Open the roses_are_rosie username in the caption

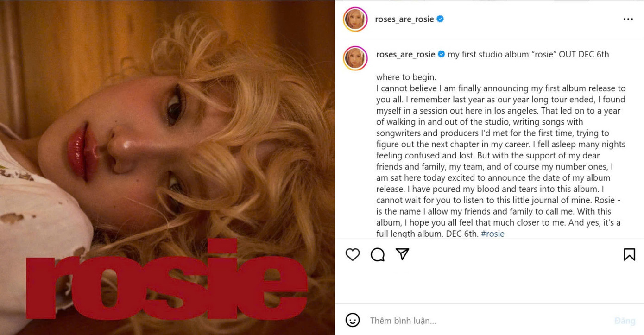coord(405,54)
